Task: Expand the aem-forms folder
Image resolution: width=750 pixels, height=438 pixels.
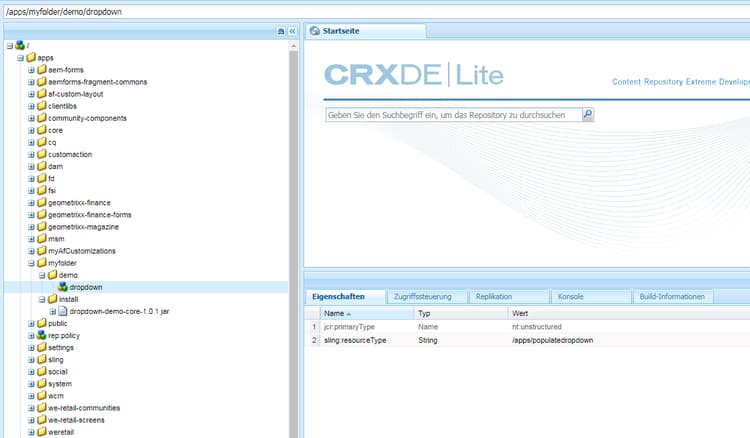Action: click(31, 70)
